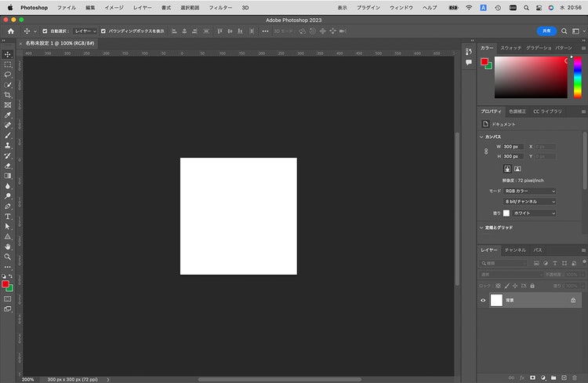Set canvas to portrait orientation
The height and width of the screenshot is (383, 588).
tap(507, 169)
